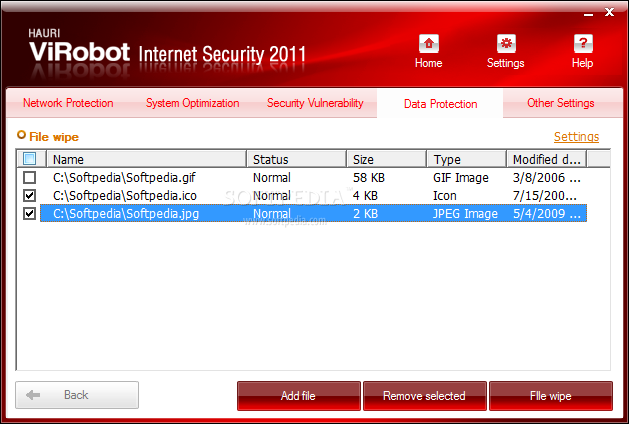Open the Settings gear icon

point(506,44)
